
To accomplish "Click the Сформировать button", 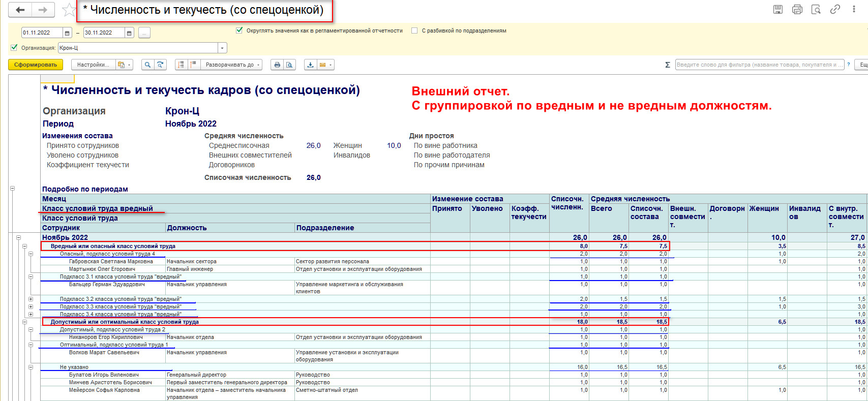I will click(36, 65).
